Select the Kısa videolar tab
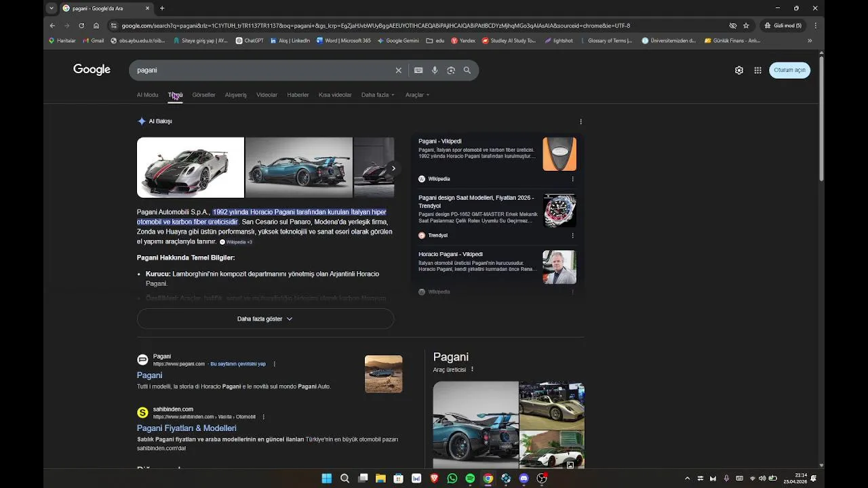868x488 pixels. [x=335, y=95]
